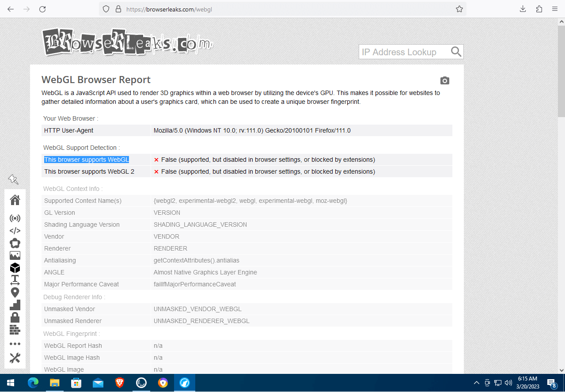Open the browser Downloads panel
Viewport: 565px width, 392px height.
tap(523, 9)
